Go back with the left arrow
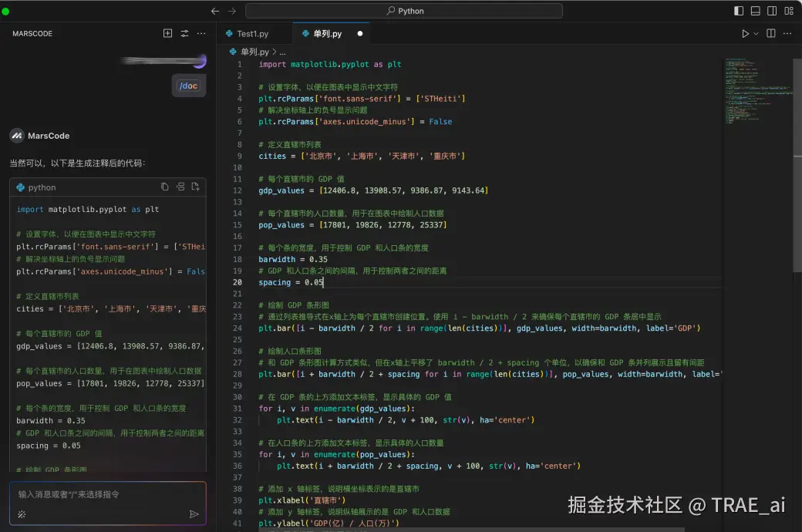Screen dimensions: 802x532 pyautogui.click(x=215, y=11)
